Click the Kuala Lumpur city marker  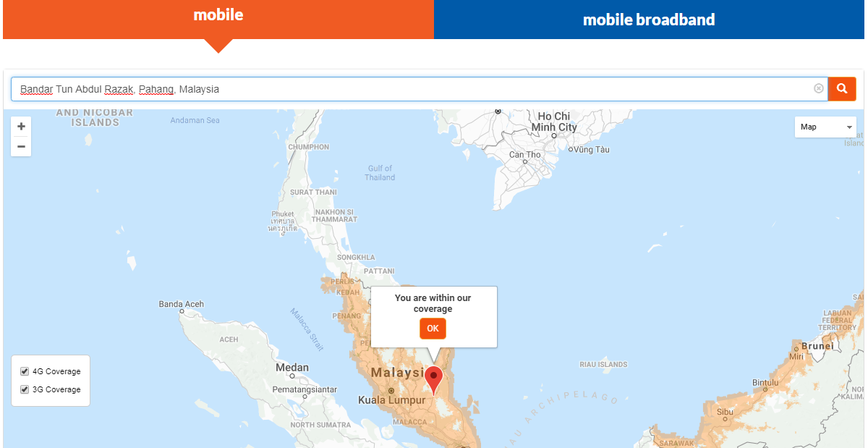click(391, 391)
